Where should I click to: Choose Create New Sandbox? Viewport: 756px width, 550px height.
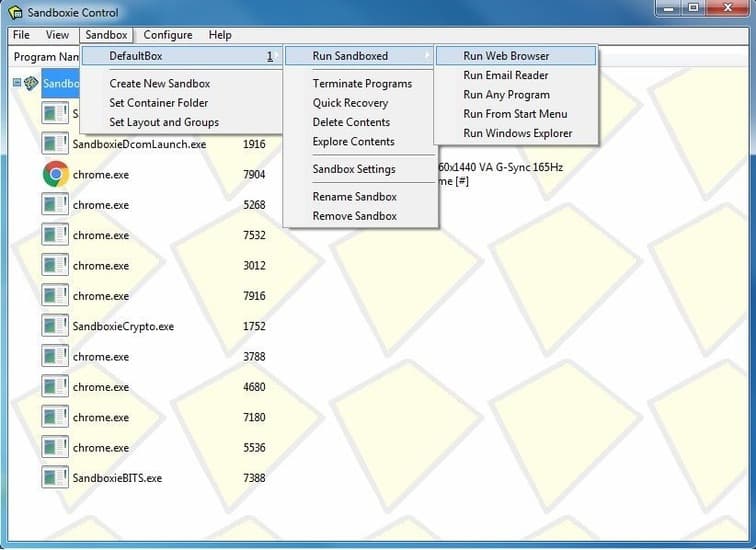(x=159, y=84)
